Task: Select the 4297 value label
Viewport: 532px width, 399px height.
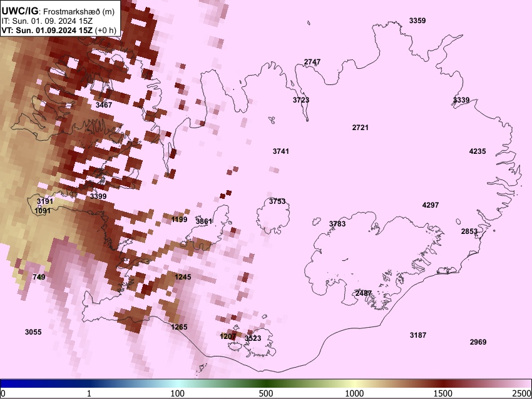Action: [431, 205]
